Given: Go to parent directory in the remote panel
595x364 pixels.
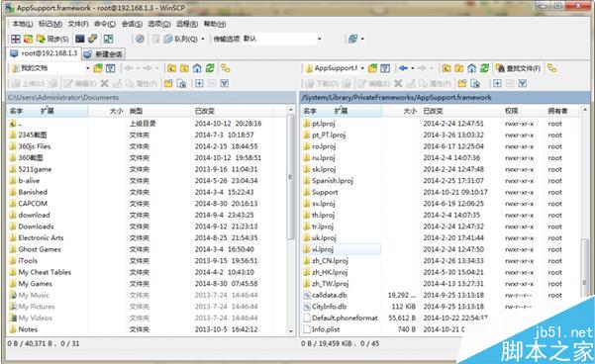Looking at the screenshot, I should [x=446, y=68].
